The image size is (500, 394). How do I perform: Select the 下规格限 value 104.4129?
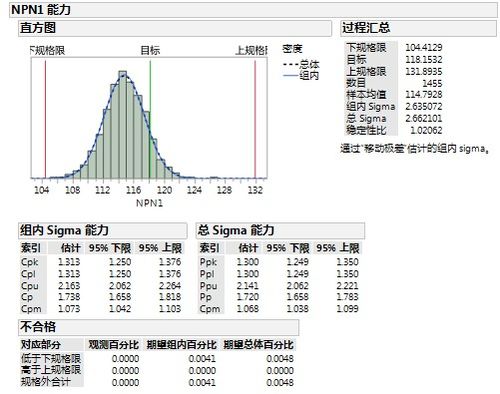(424, 48)
